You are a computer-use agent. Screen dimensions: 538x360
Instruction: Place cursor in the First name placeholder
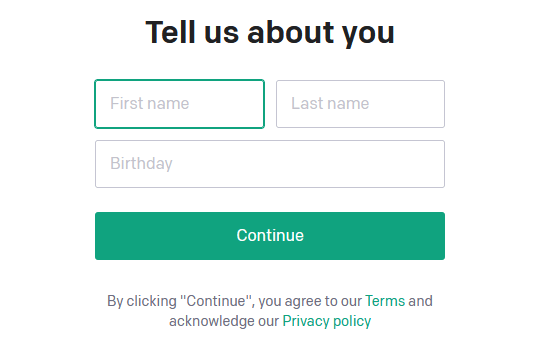[x=150, y=104]
